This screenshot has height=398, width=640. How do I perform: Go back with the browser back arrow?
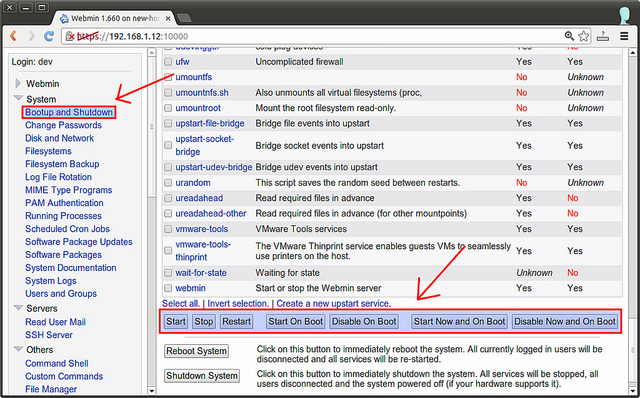point(13,36)
